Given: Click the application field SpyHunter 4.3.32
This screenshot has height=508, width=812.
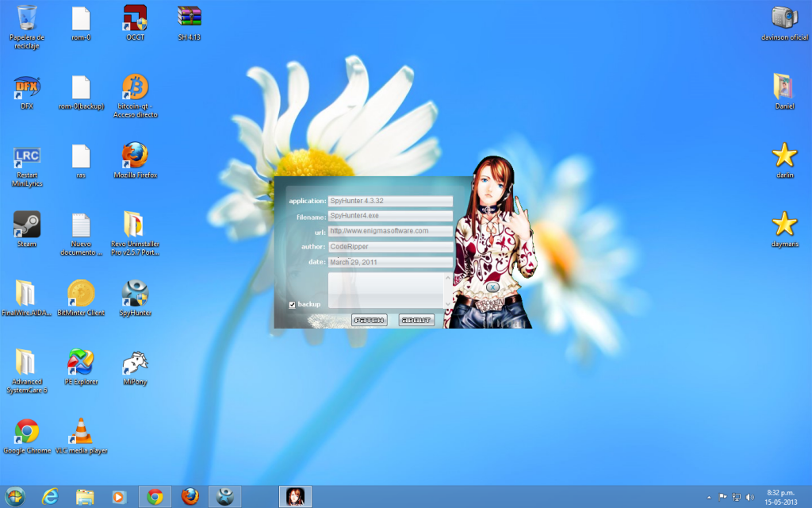Looking at the screenshot, I should (x=390, y=201).
